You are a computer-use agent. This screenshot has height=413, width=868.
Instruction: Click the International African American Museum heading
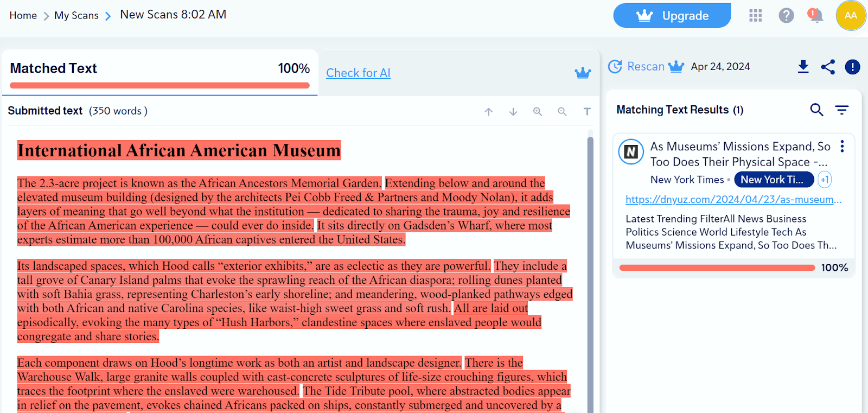(x=179, y=150)
